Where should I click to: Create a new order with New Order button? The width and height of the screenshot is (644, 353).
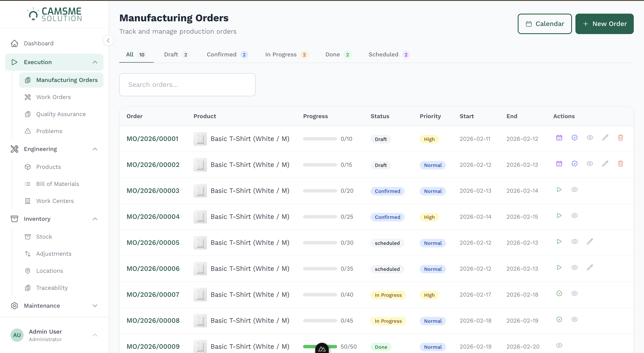[605, 24]
